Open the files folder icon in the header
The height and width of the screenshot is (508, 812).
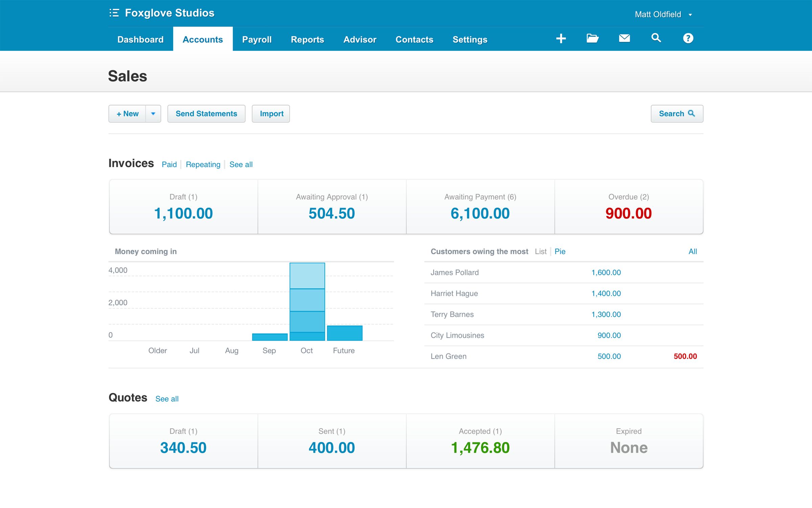click(x=592, y=38)
